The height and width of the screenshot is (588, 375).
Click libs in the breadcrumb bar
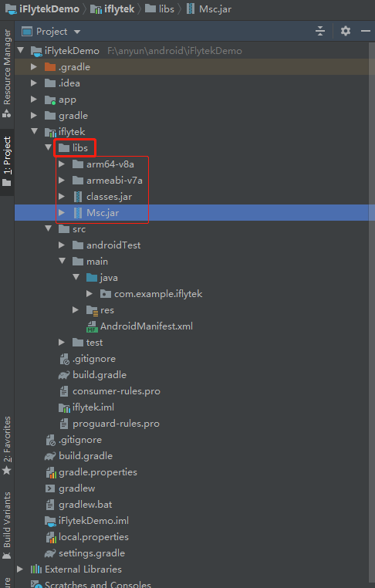pyautogui.click(x=160, y=9)
